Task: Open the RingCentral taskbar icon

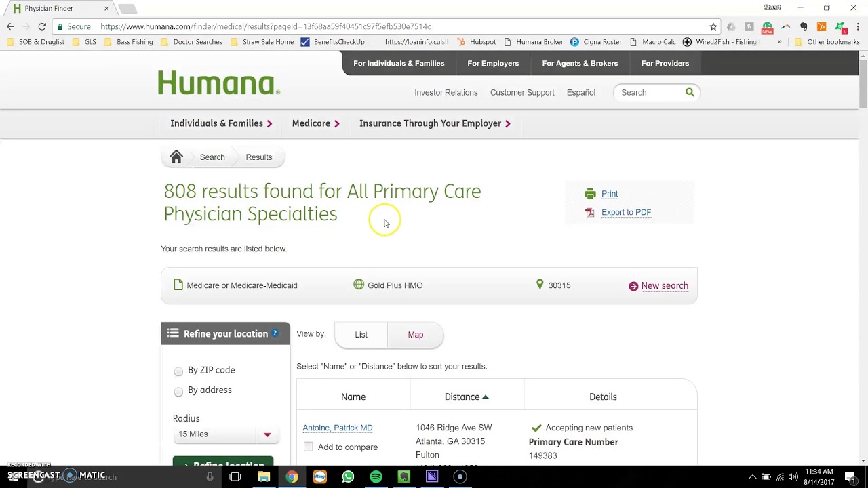Action: 320,476
